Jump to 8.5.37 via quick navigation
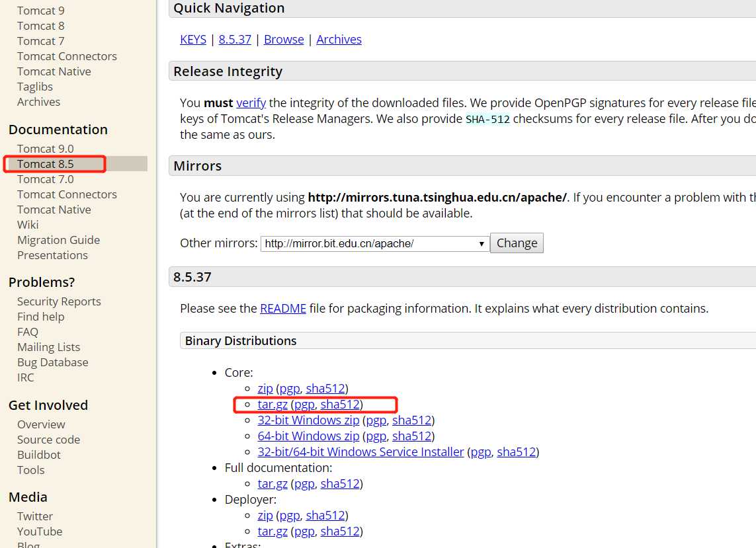Viewport: 756px width, 548px height. [235, 40]
